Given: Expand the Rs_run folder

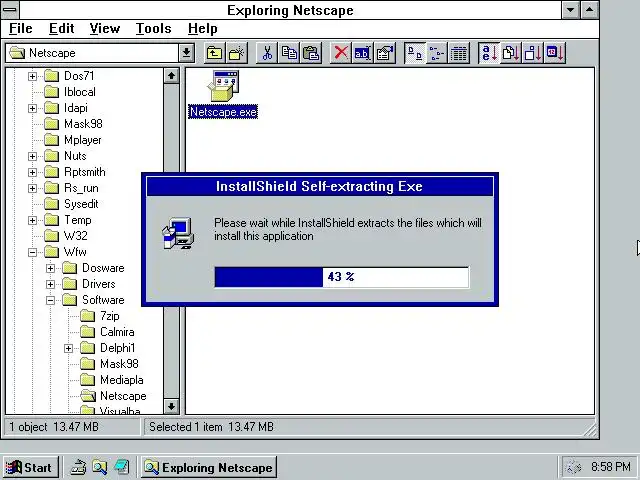Looking at the screenshot, I should click(32, 188).
